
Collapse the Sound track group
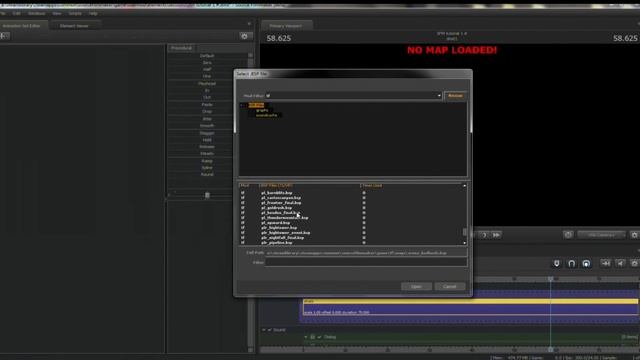(264, 330)
